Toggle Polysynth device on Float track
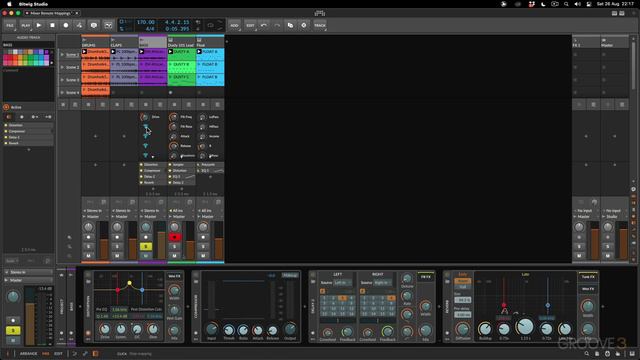The width and height of the screenshot is (640, 360). tap(198, 164)
